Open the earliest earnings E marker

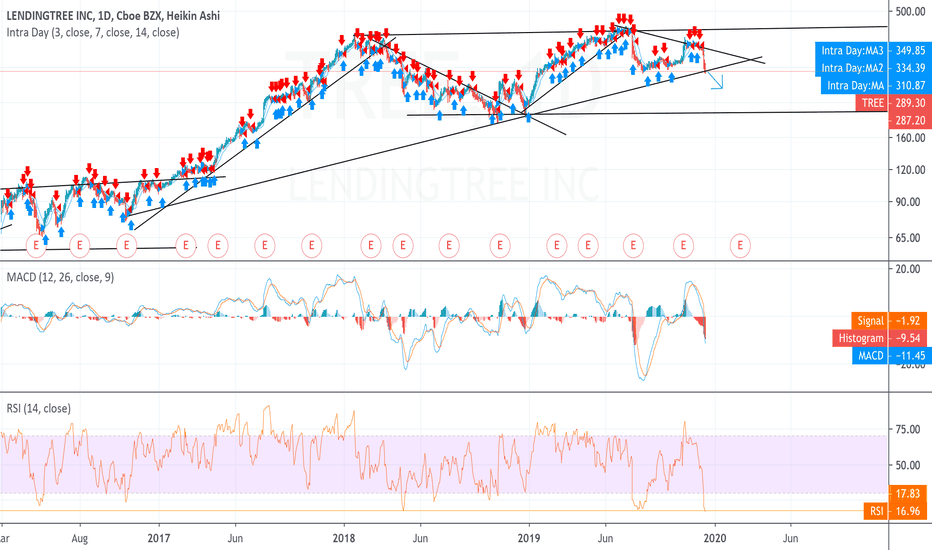tap(36, 245)
